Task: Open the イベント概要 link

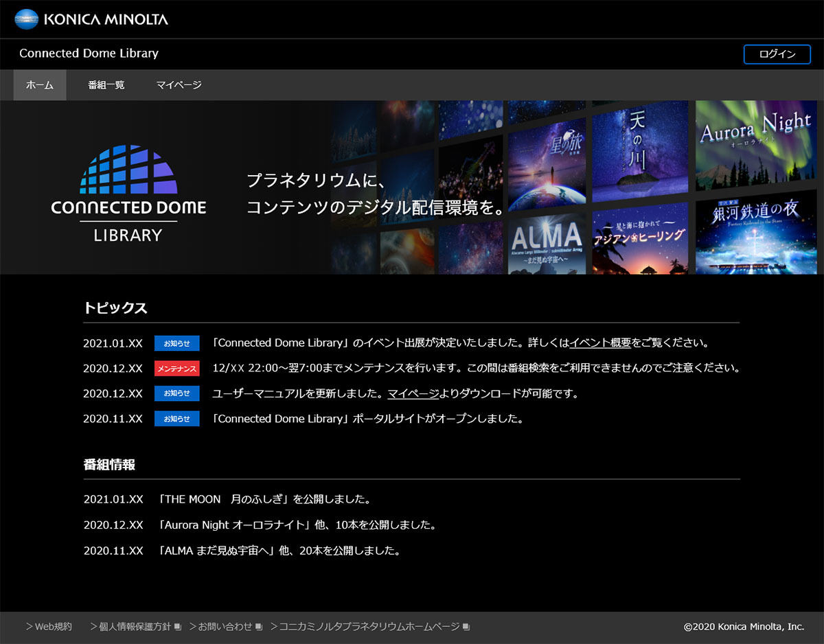Action: tap(600, 343)
